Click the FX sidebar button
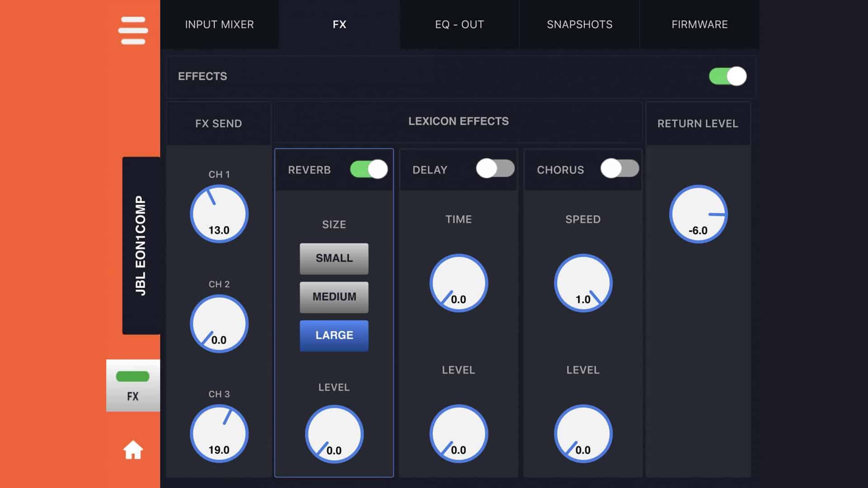Image resolution: width=868 pixels, height=488 pixels. click(x=133, y=385)
